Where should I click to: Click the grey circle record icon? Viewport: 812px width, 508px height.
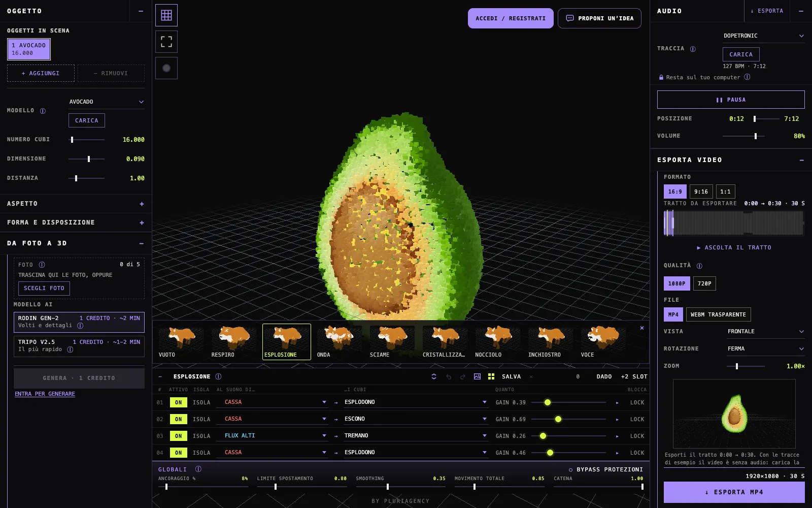166,68
